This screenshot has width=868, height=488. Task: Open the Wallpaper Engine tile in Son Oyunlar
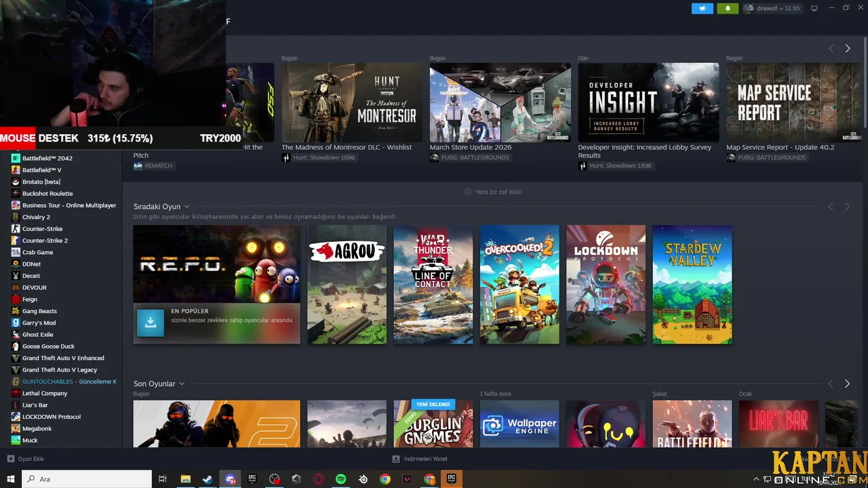coord(519,424)
